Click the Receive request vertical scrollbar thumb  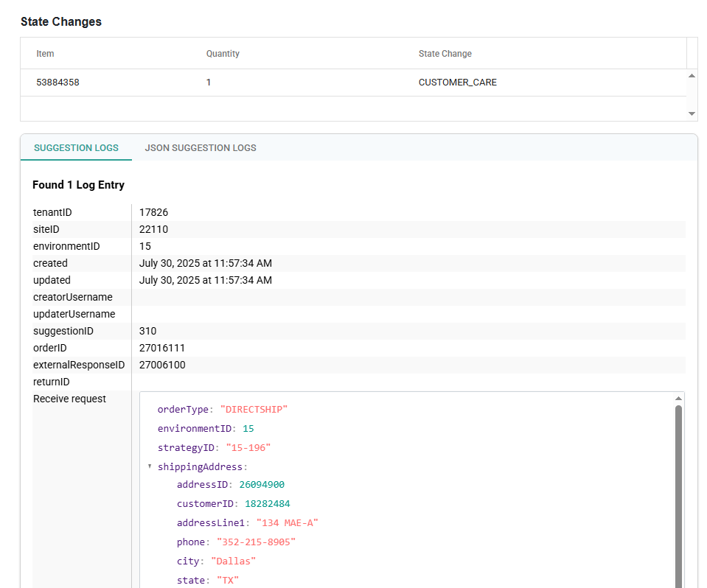[678, 496]
